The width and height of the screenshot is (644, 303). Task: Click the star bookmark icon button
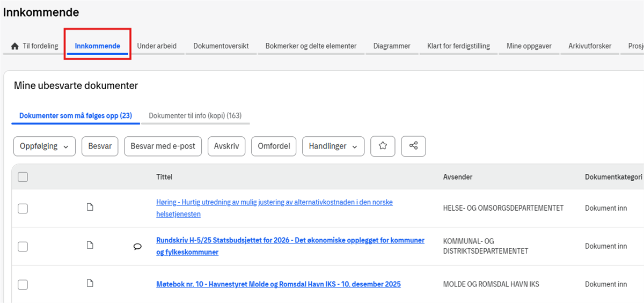[383, 146]
